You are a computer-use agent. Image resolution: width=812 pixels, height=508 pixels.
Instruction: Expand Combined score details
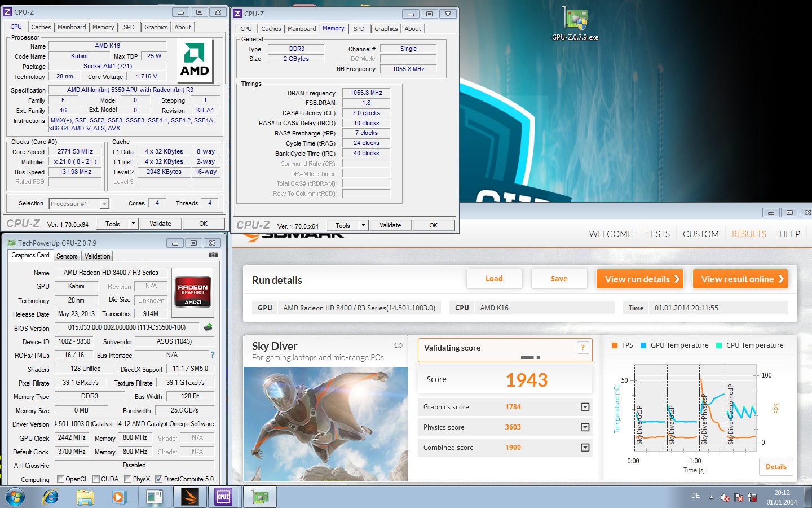click(x=585, y=448)
